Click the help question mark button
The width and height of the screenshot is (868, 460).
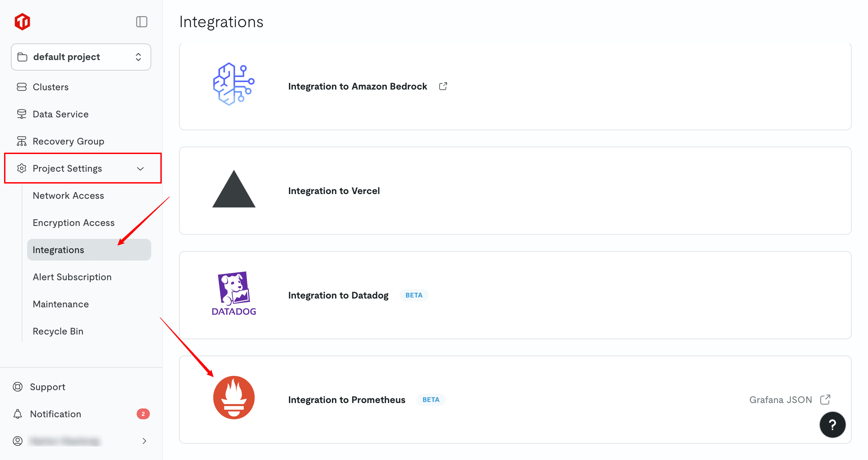pos(832,424)
